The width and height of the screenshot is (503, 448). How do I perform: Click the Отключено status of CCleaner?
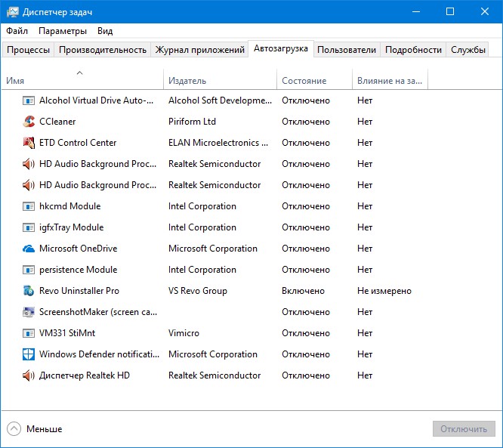pos(306,122)
